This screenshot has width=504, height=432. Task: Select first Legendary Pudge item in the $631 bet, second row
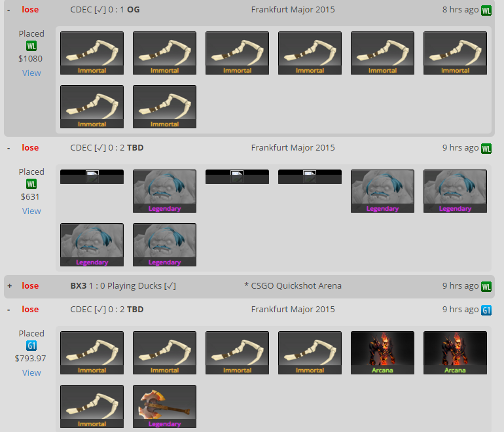(x=92, y=245)
